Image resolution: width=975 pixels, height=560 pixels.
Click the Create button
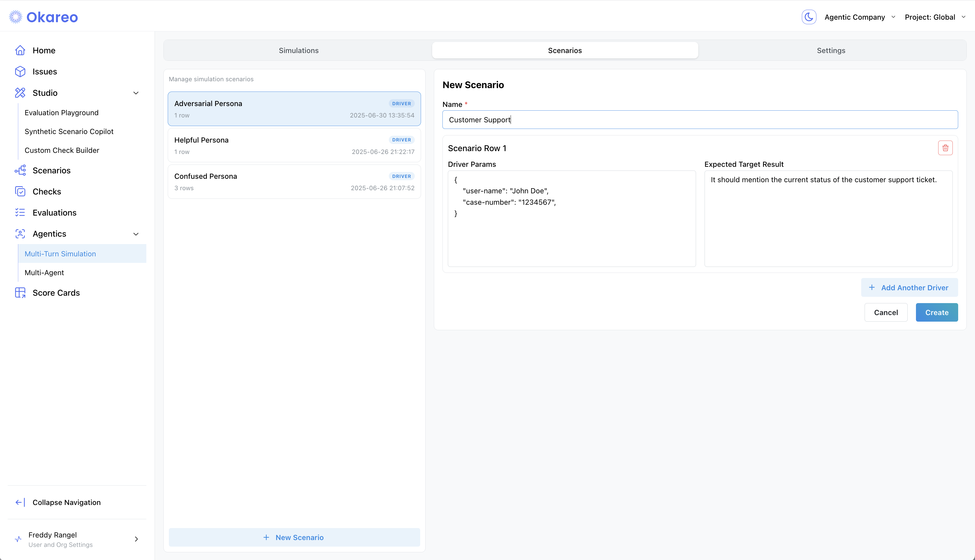tap(936, 312)
